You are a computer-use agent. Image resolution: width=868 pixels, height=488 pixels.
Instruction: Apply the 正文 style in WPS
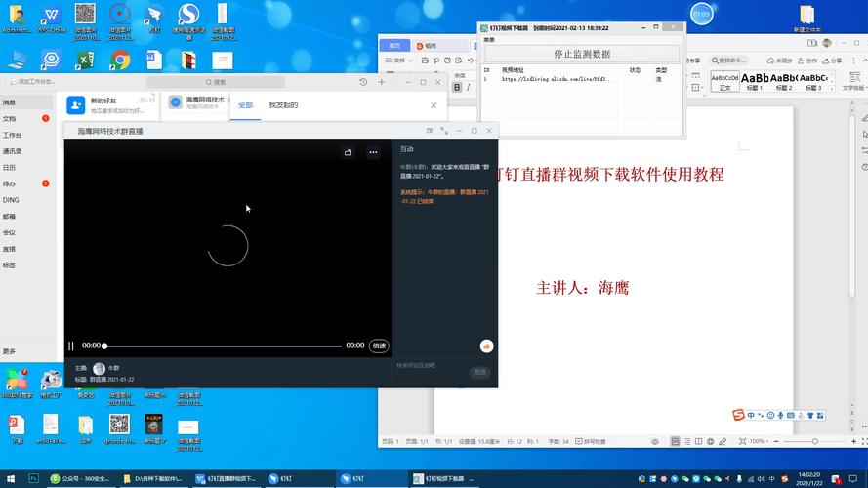pos(724,81)
